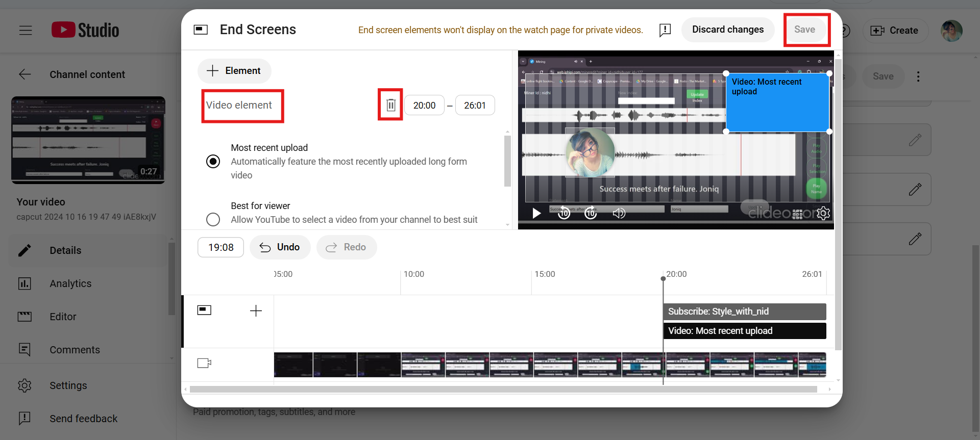The image size is (980, 440).
Task: Open the three-dot menu behind dialog
Action: [x=918, y=76]
